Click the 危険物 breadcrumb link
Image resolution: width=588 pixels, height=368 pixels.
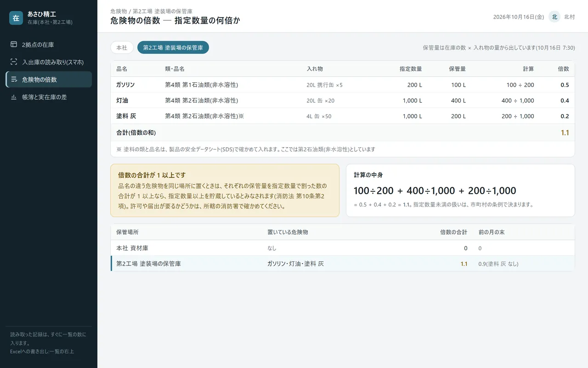119,11
